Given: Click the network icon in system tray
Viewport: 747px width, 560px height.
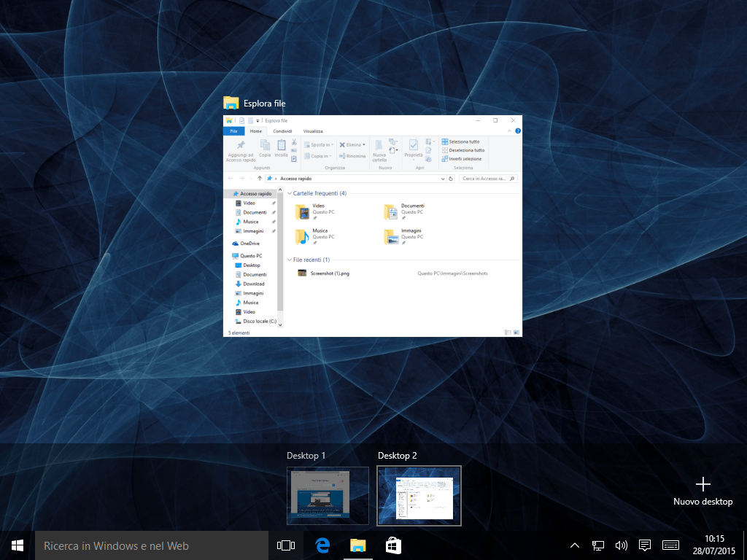Looking at the screenshot, I should tap(597, 545).
